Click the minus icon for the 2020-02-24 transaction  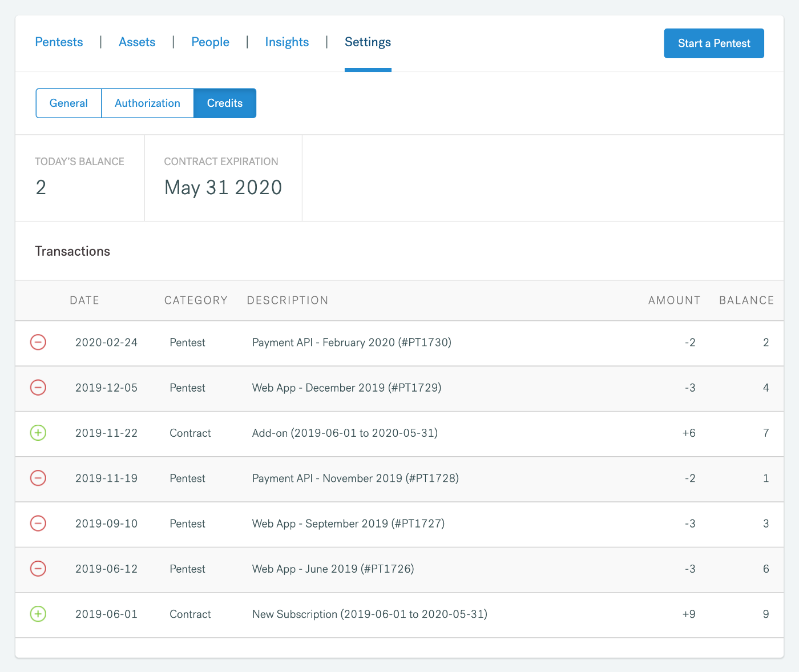click(38, 342)
